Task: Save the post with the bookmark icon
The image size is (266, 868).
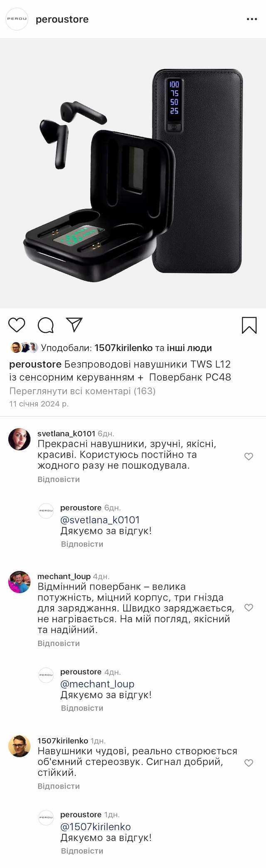Action: (x=249, y=325)
